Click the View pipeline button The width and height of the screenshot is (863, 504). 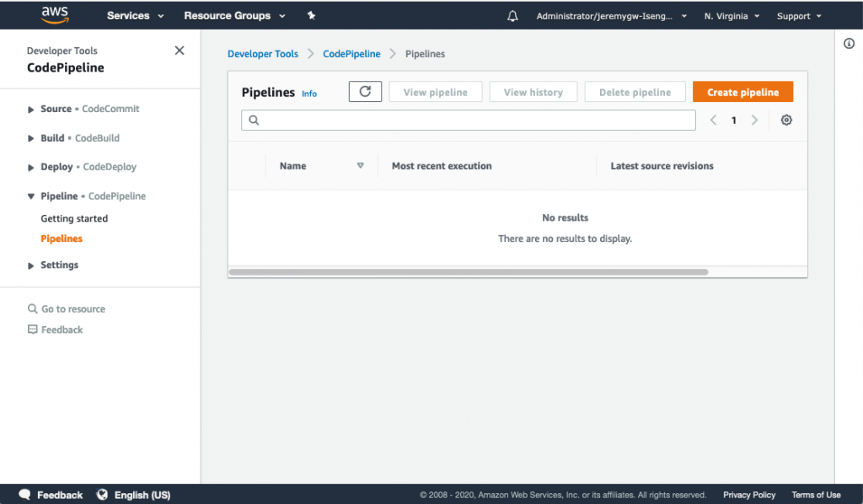[436, 92]
